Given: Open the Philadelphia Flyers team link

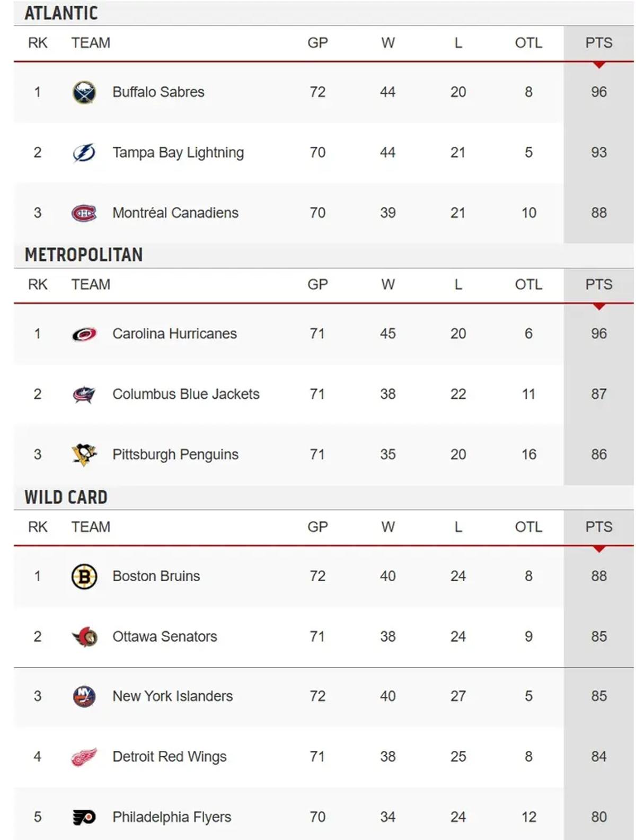Looking at the screenshot, I should 172,817.
